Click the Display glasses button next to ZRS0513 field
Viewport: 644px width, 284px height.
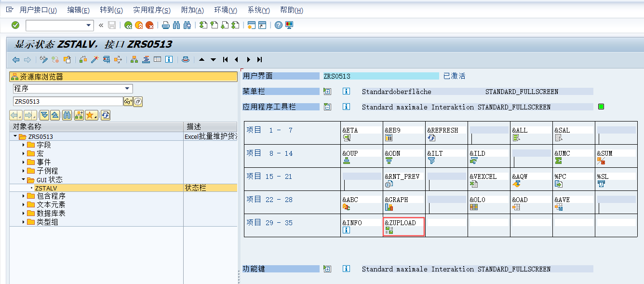128,101
